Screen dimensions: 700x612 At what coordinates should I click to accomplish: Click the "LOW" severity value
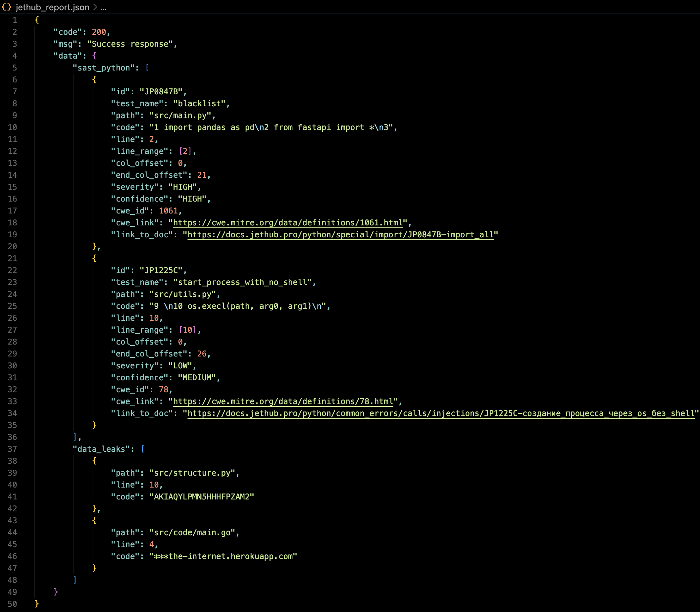pyautogui.click(x=180, y=366)
